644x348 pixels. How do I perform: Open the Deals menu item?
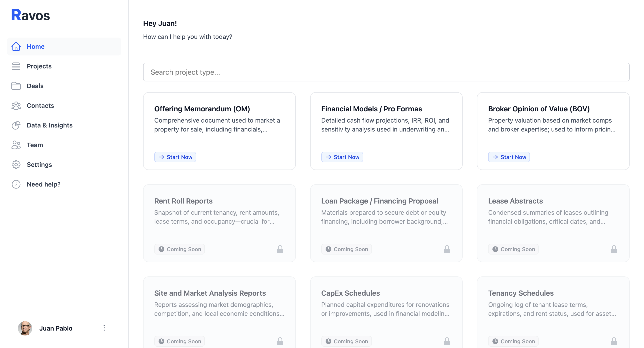click(35, 86)
